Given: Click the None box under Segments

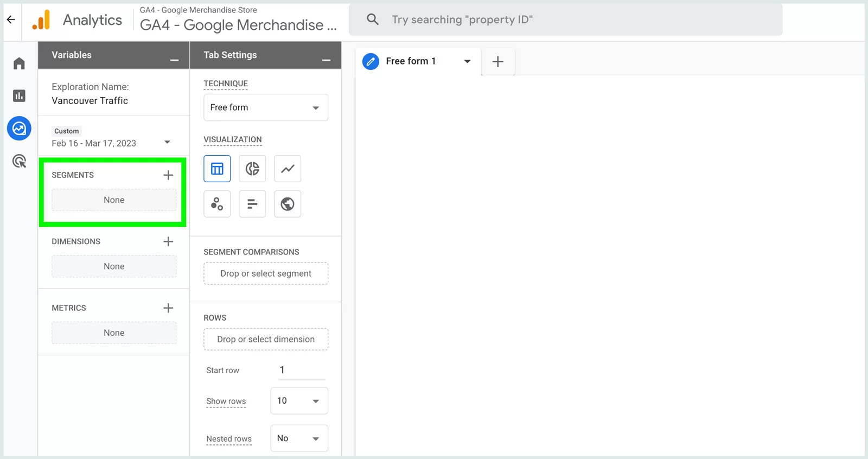Looking at the screenshot, I should coord(114,200).
